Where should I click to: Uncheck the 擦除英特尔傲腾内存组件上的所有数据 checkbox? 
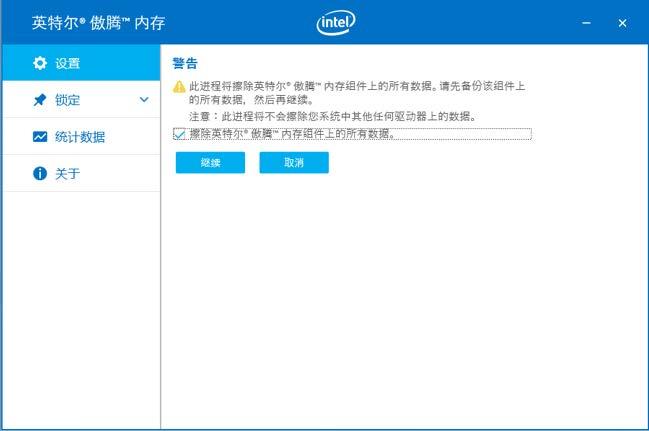pyautogui.click(x=179, y=134)
